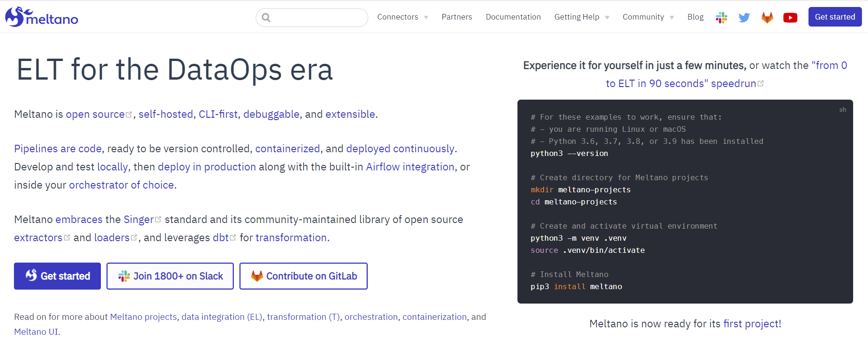Viewport: 868px width, 345px height.
Task: Open the extractors external link
Action: point(42,237)
